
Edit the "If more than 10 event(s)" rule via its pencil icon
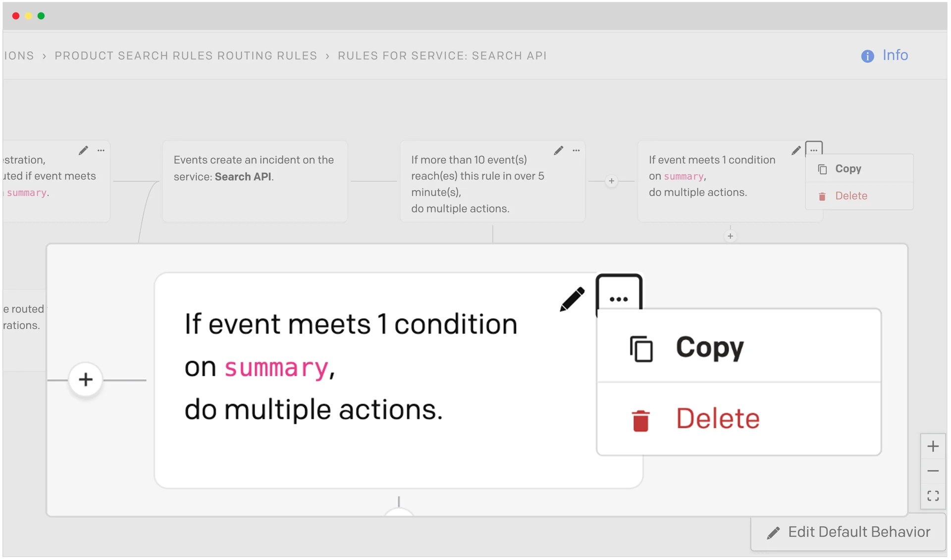tap(559, 150)
